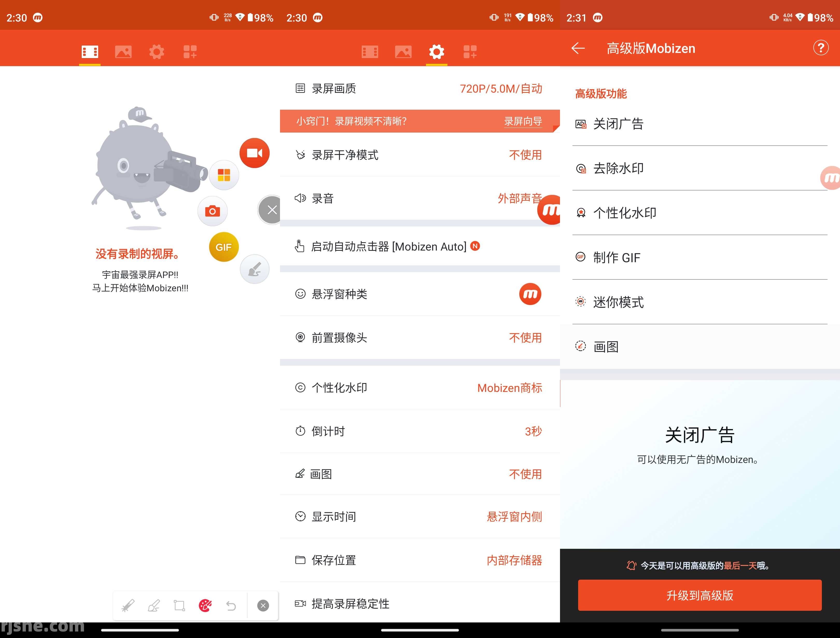
Task: Open 录屏画质 quality setting
Action: point(420,88)
